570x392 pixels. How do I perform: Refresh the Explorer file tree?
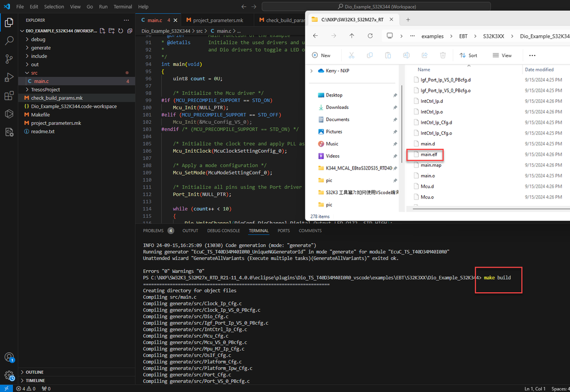[x=121, y=31]
